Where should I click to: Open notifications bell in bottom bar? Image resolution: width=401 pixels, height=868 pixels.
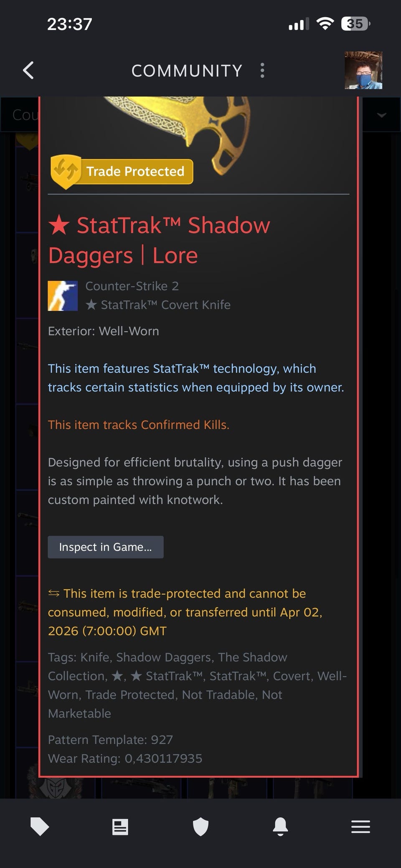point(280,827)
